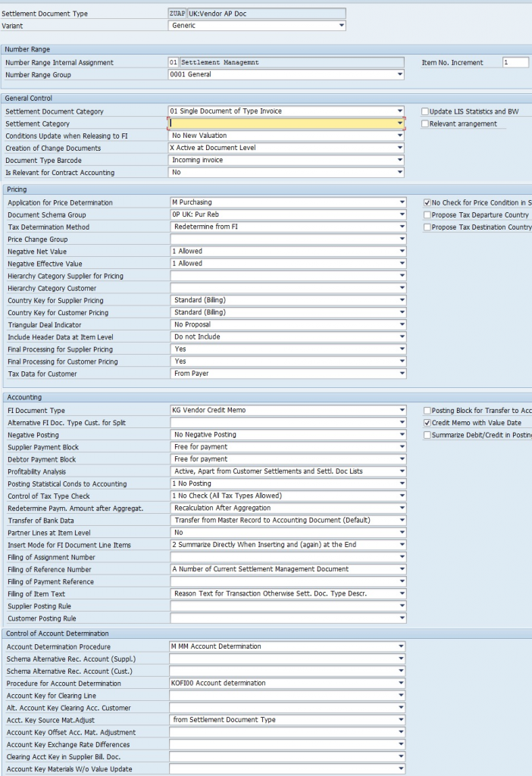Open Hierarchy Category Customer dropdown
Image resolution: width=532 pixels, height=776 pixels.
pyautogui.click(x=288, y=287)
